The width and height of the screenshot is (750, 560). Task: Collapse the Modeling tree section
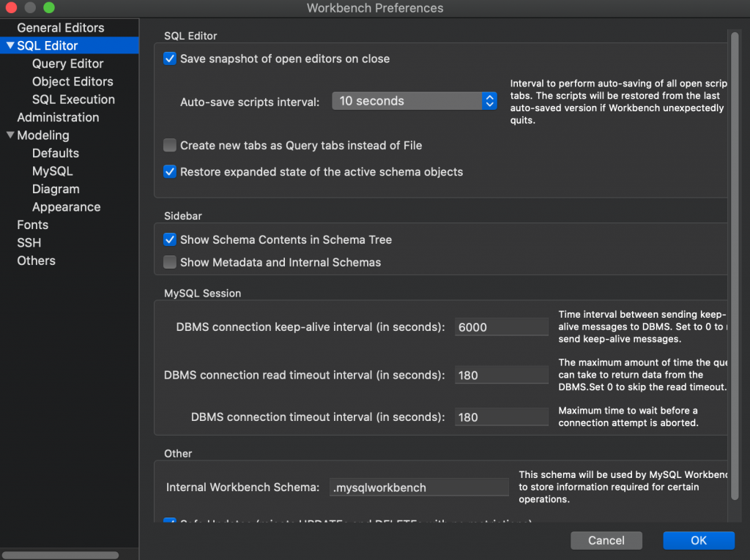click(10, 135)
